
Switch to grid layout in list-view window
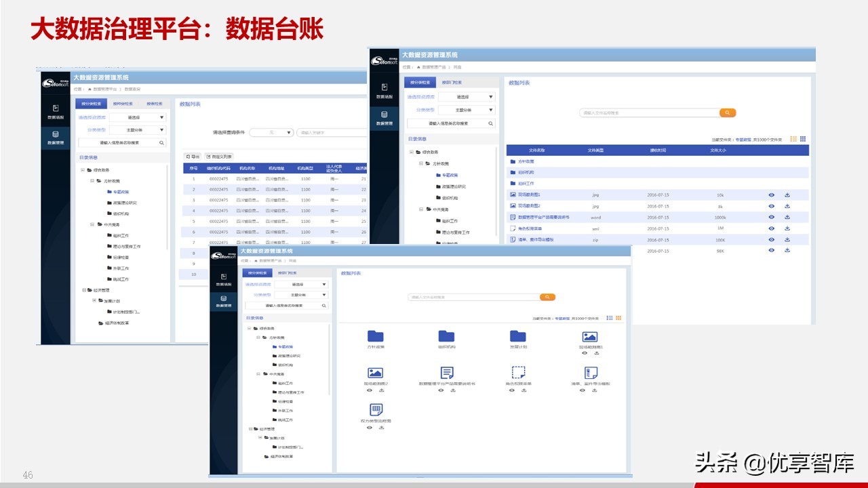click(803, 139)
